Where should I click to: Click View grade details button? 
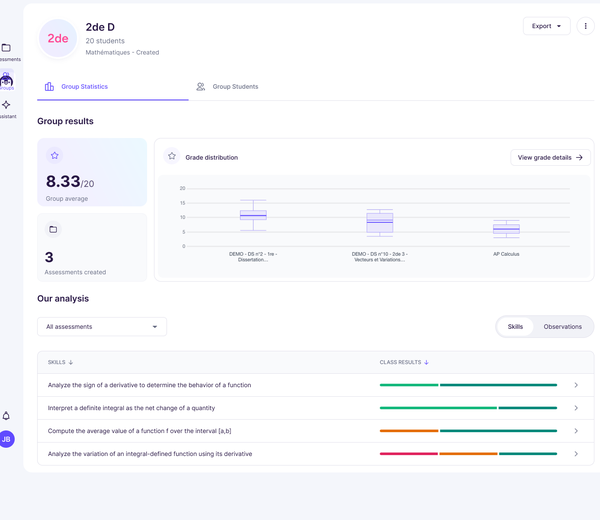pos(550,157)
